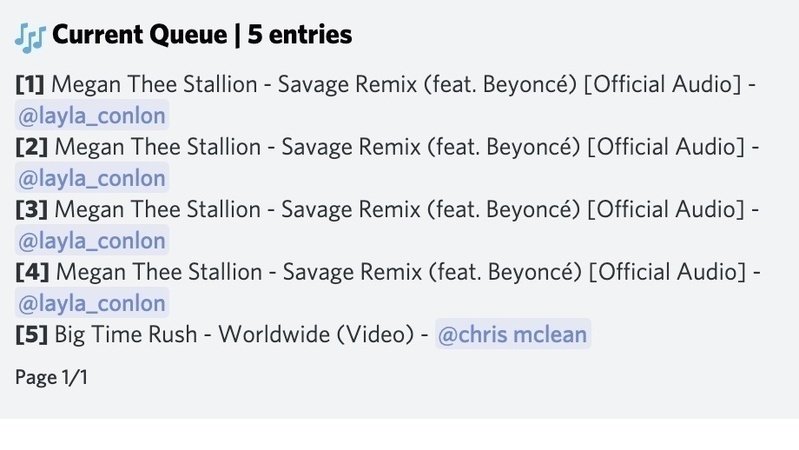Screen dimensions: 799x450
Task: Click the [2] queue index number
Action: tap(32, 146)
